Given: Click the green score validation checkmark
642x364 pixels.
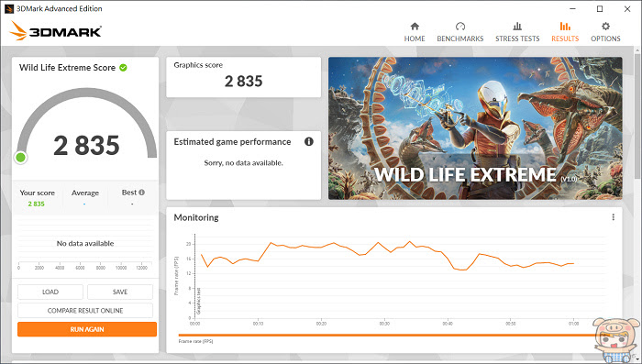Looking at the screenshot, I should [123, 68].
